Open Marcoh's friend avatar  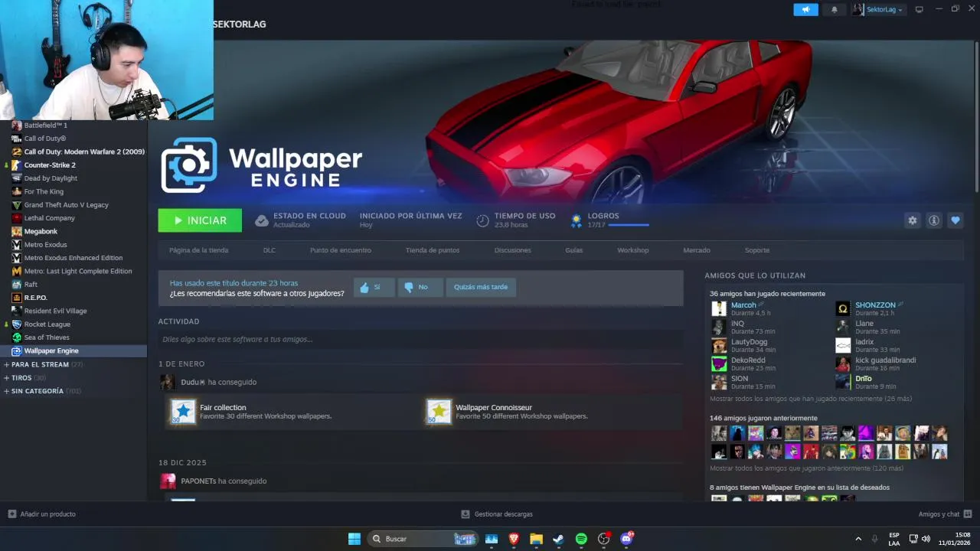coord(719,308)
